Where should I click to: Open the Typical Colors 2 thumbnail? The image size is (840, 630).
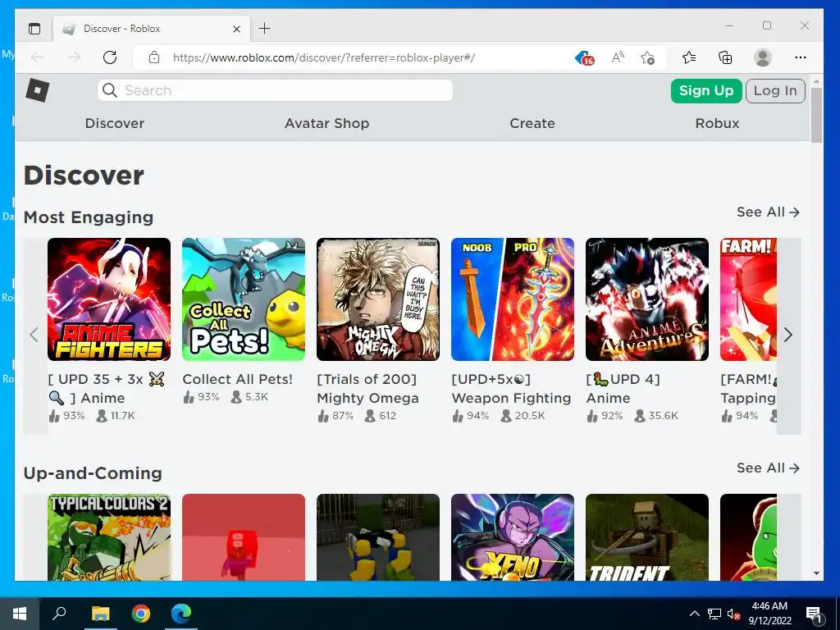pos(109,537)
